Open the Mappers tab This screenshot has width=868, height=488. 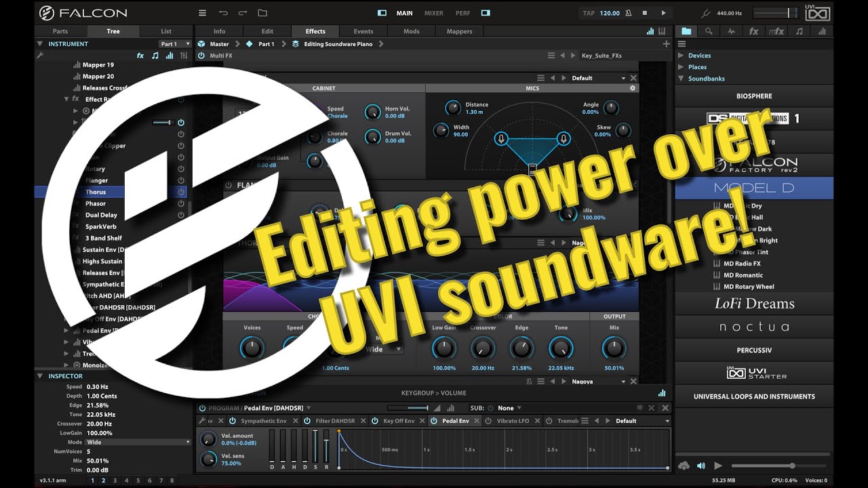(x=459, y=31)
